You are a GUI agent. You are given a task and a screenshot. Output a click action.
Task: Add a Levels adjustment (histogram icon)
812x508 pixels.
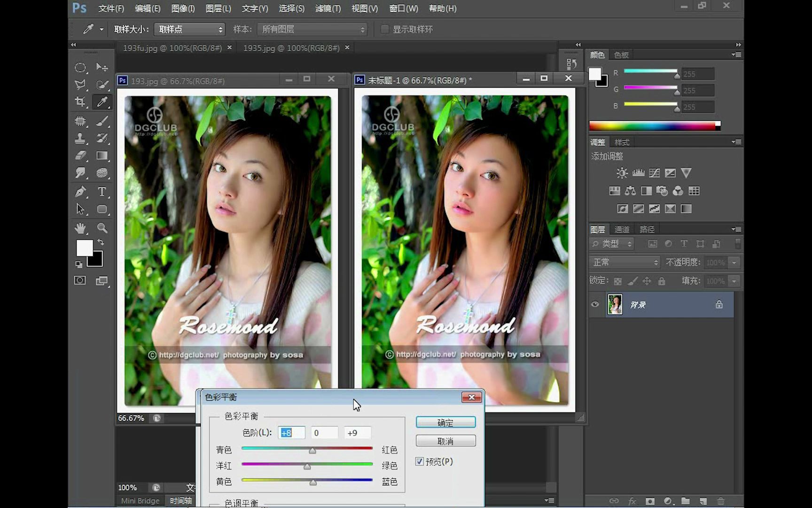pyautogui.click(x=638, y=173)
